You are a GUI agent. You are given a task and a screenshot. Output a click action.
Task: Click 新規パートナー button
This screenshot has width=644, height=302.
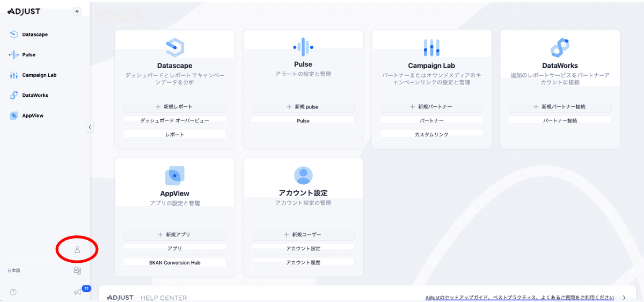click(x=431, y=107)
